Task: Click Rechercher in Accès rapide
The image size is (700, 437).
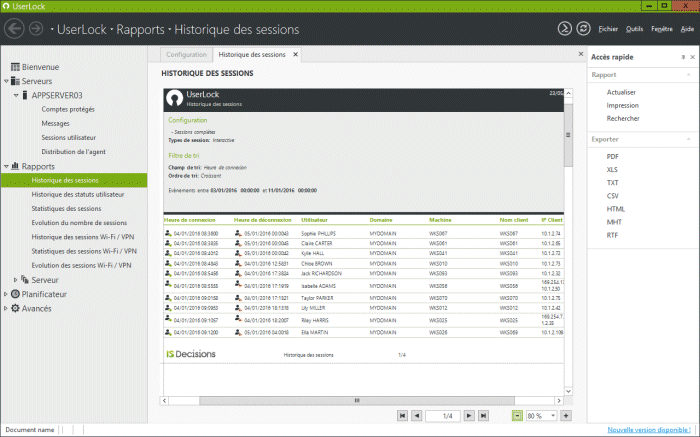Action: 623,118
